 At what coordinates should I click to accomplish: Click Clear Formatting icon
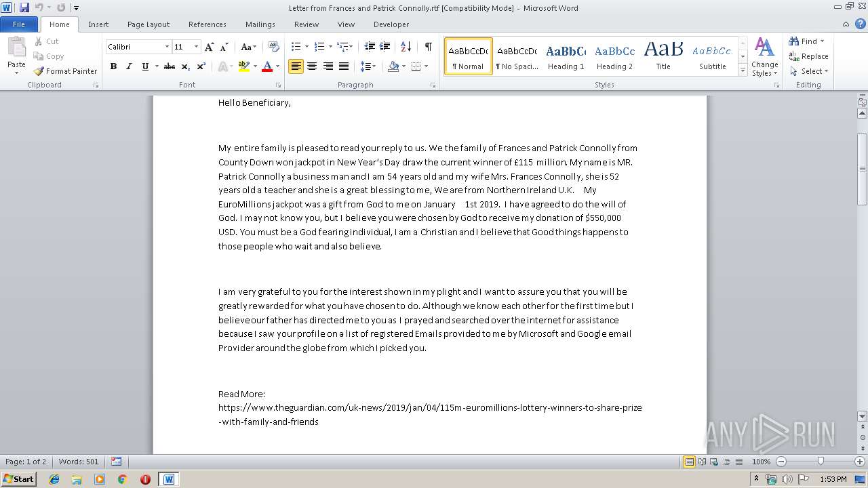[x=274, y=47]
